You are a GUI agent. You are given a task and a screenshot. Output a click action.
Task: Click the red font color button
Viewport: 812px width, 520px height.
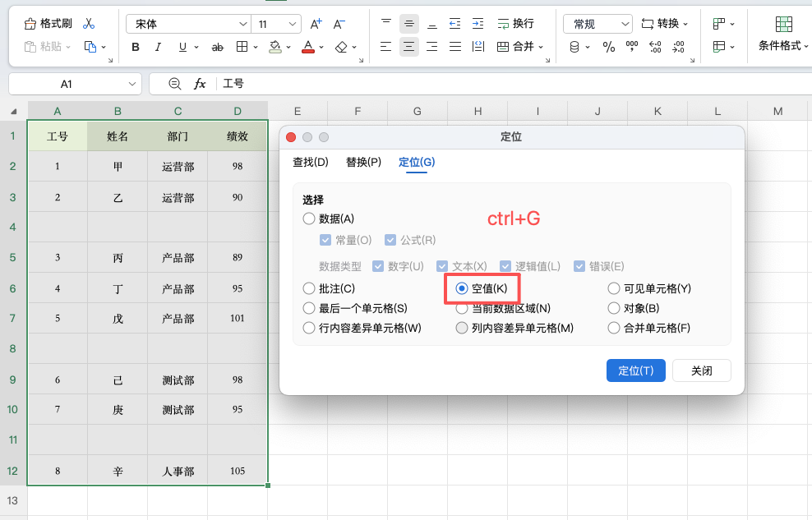[x=308, y=47]
